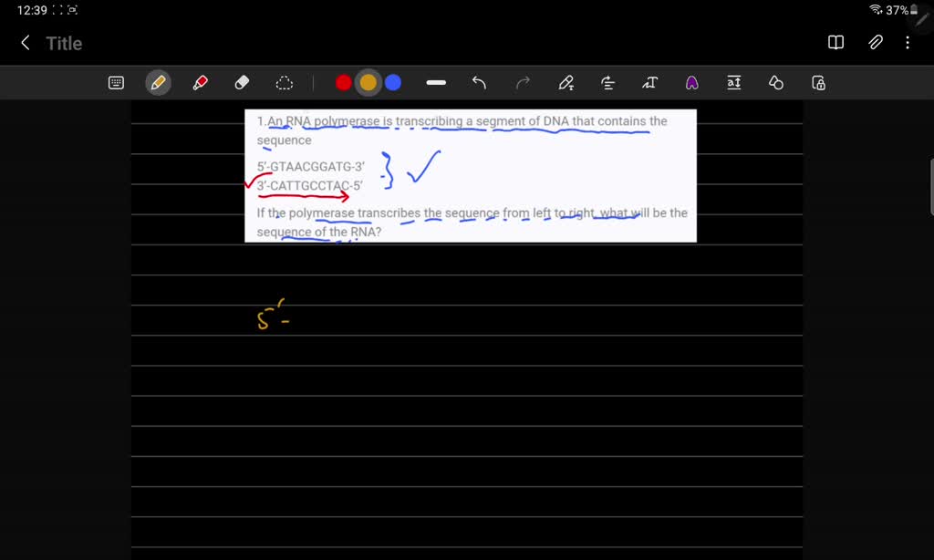Select the purple AI assist tool

(690, 82)
